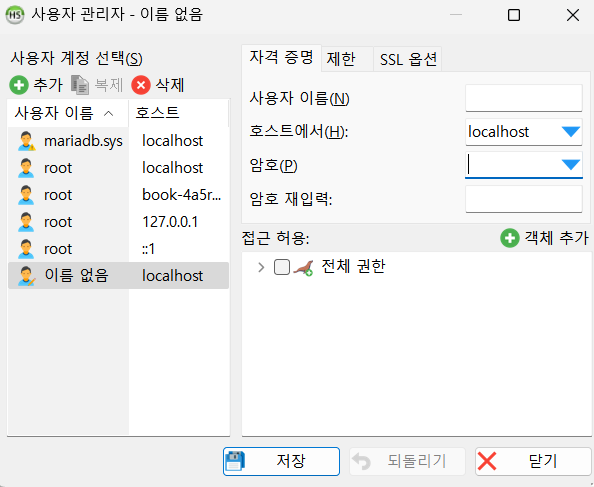Click the 호스트 column header
Screen dimensions: 594x487
(x=178, y=113)
